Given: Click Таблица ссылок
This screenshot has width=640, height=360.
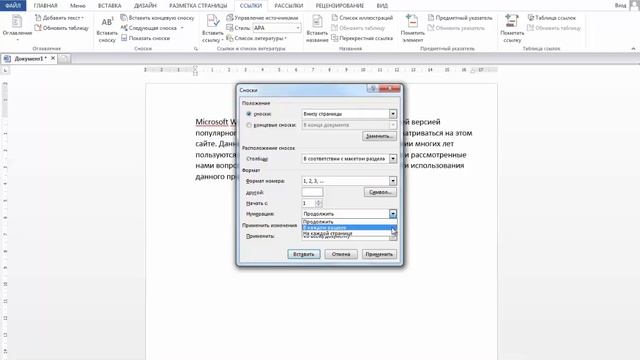Looking at the screenshot, I should tap(551, 18).
